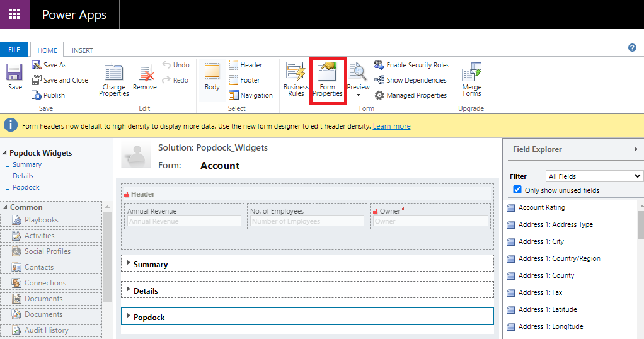The width and height of the screenshot is (644, 339).
Task: Select Playbooks navigation item
Action: (x=51, y=221)
